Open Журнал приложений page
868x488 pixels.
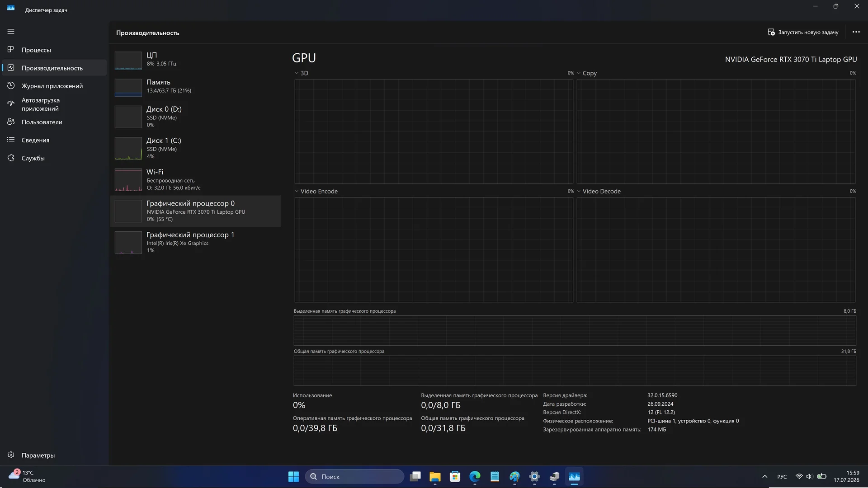[54, 86]
